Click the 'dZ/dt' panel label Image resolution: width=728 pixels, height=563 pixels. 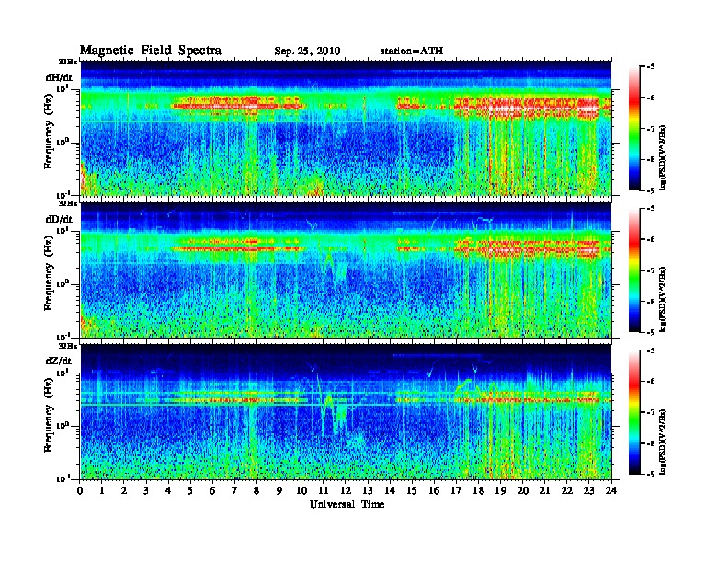(x=59, y=361)
